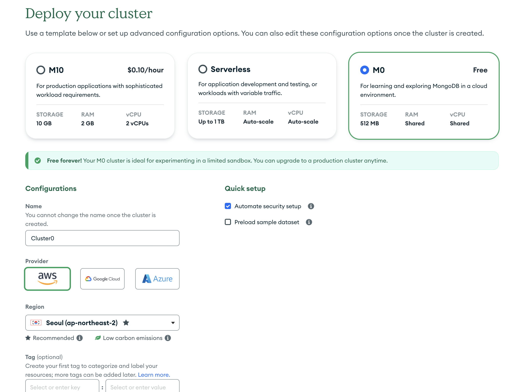This screenshot has width=532, height=392.
Task: Uncheck Automate security setup checkbox
Action: point(228,206)
